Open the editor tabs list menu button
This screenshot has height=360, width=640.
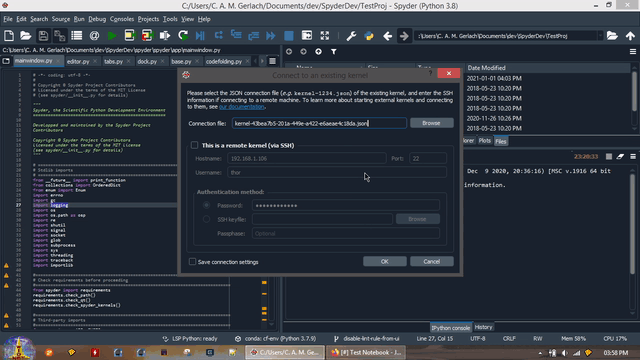[x=272, y=61]
